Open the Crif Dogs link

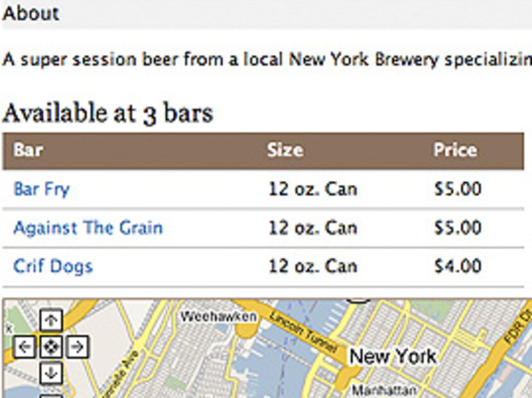[x=53, y=266]
